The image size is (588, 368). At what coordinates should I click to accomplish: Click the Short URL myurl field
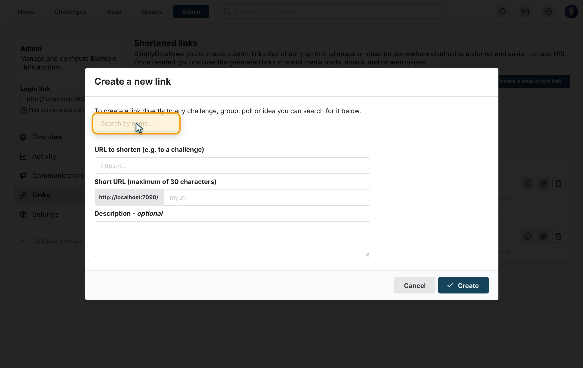tap(266, 197)
